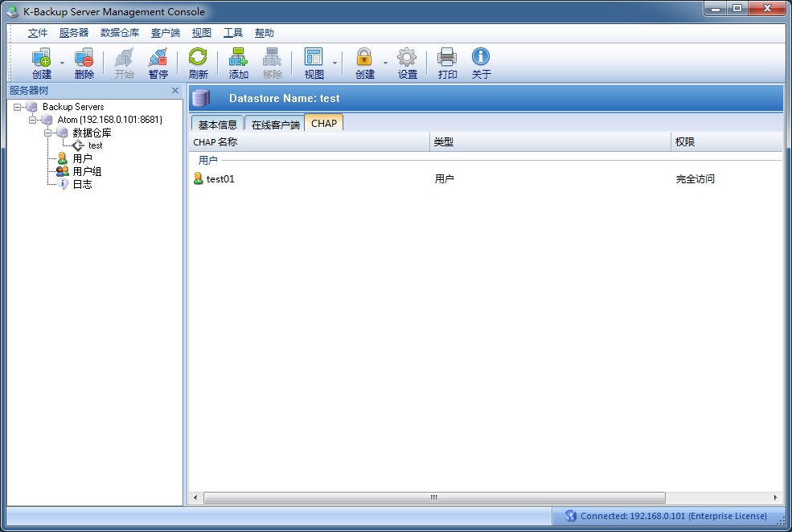
Task: Click the 开始 (start) toolbar icon
Action: (124, 63)
